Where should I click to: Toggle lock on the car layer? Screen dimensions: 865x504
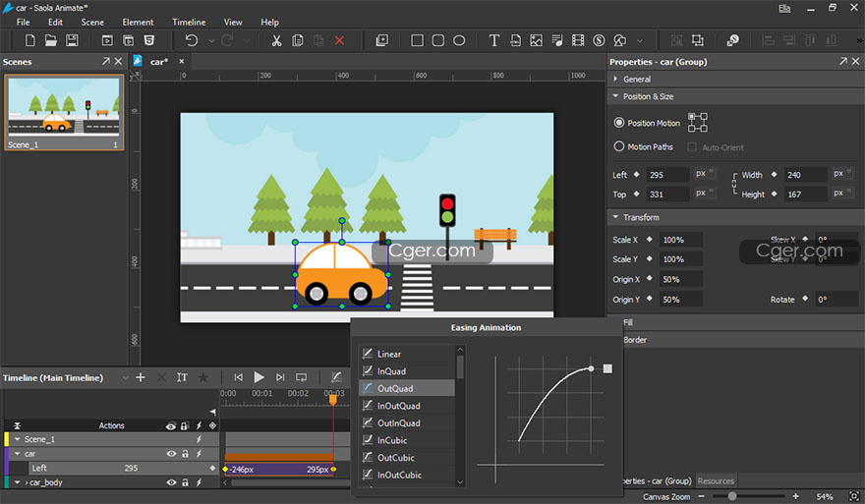click(x=186, y=454)
